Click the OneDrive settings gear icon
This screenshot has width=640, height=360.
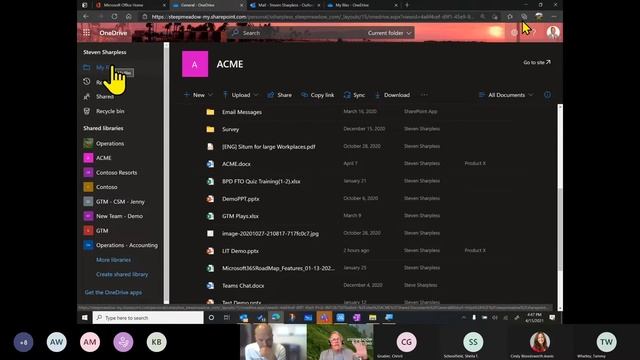514,33
